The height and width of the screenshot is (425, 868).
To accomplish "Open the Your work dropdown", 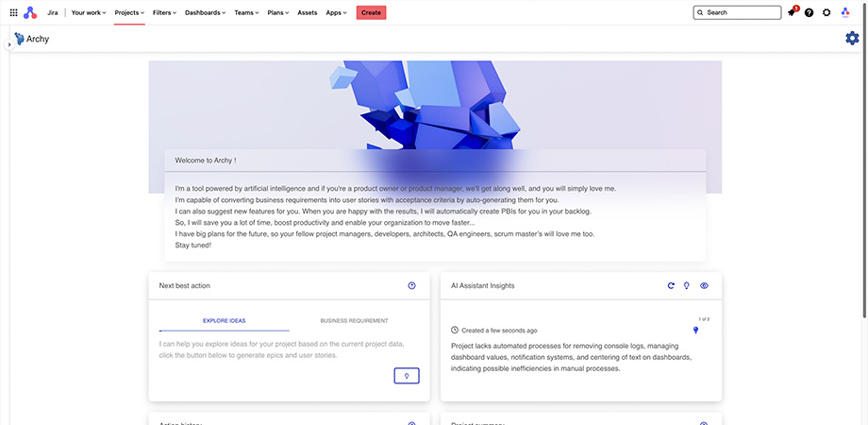I will click(x=89, y=12).
